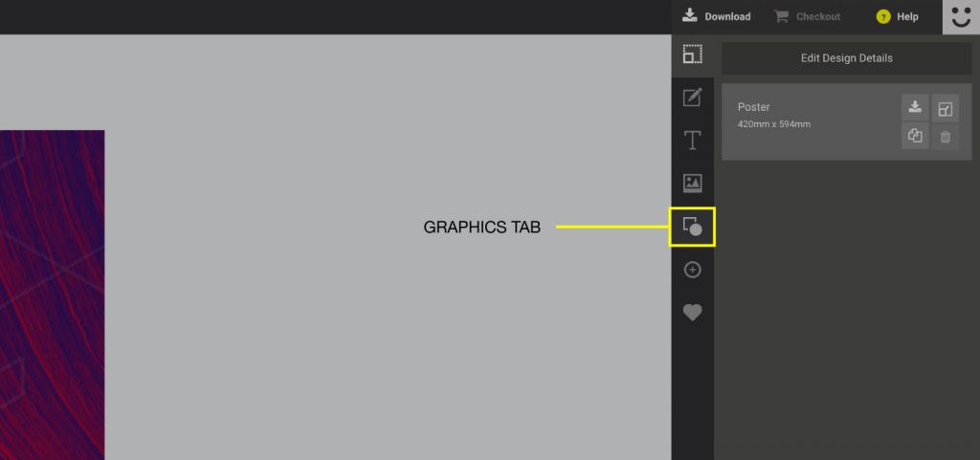Screen dimensions: 980x460
Task: Click the Edit Design Details button
Action: click(846, 58)
